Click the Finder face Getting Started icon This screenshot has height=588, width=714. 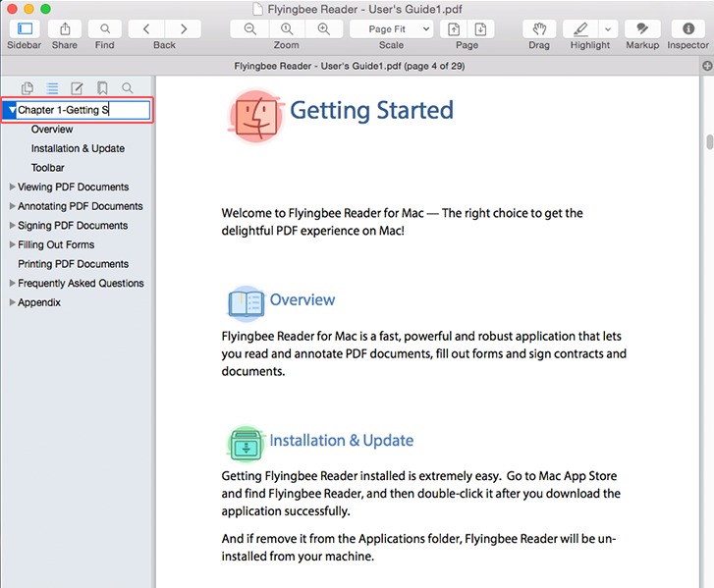tap(255, 117)
